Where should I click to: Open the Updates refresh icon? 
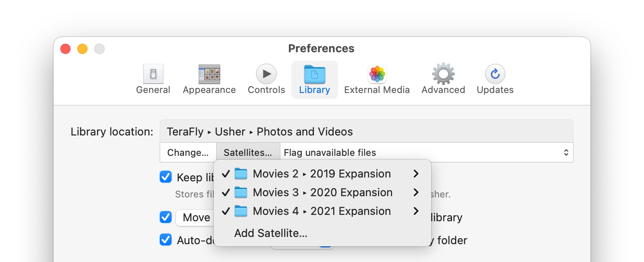pos(495,75)
